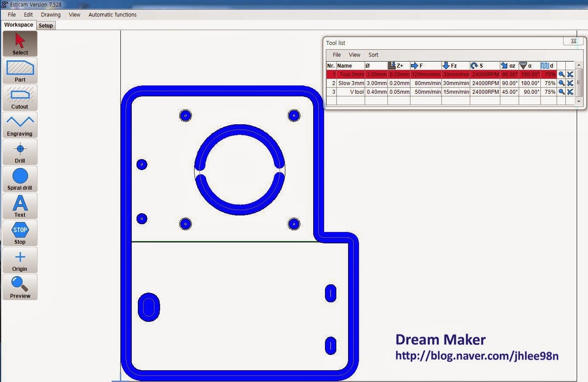Set origin with the Origin tool
The height and width of the screenshot is (382, 588).
tap(20, 260)
